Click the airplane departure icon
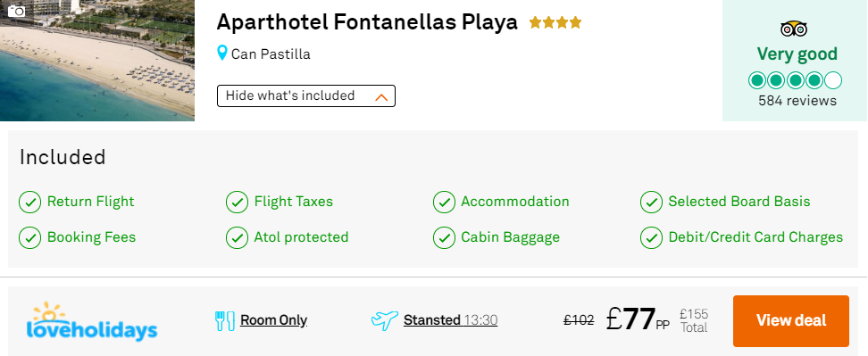The width and height of the screenshot is (868, 356). click(385, 320)
